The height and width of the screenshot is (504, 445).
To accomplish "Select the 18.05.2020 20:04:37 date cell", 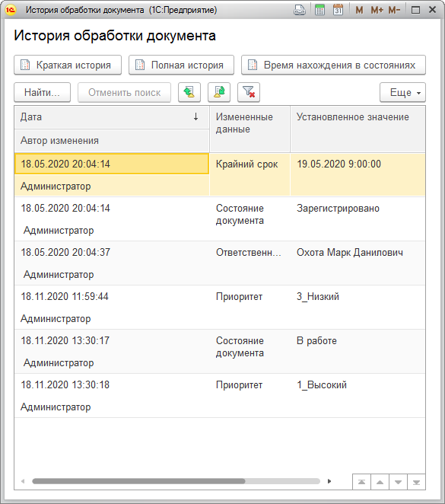I will click(112, 252).
